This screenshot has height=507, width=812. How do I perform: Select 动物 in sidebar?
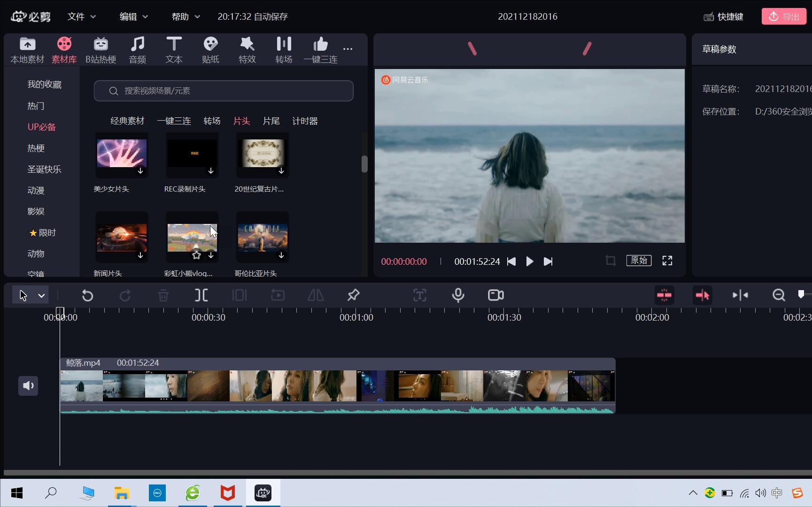coord(36,253)
